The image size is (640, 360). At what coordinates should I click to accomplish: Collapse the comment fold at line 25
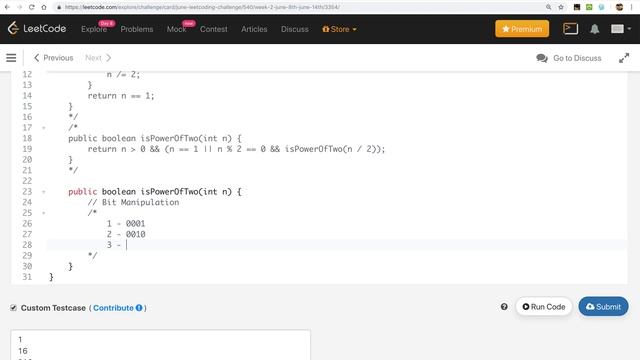[44, 213]
